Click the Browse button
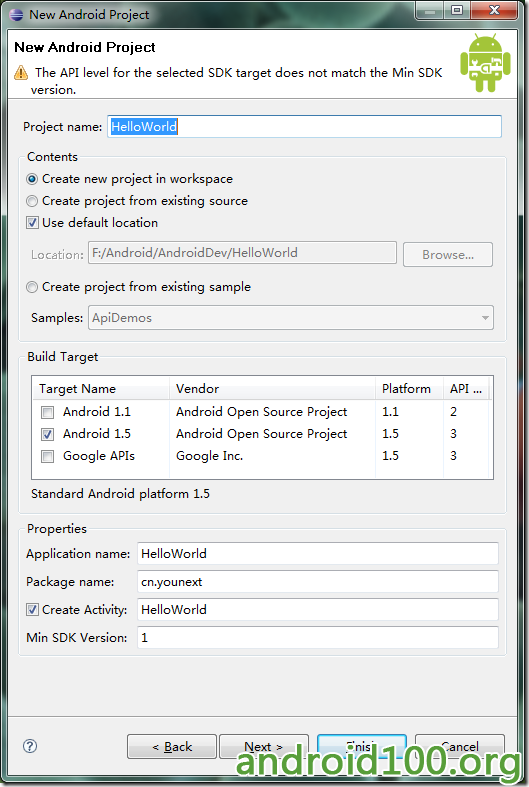This screenshot has width=529, height=787. pos(448,254)
